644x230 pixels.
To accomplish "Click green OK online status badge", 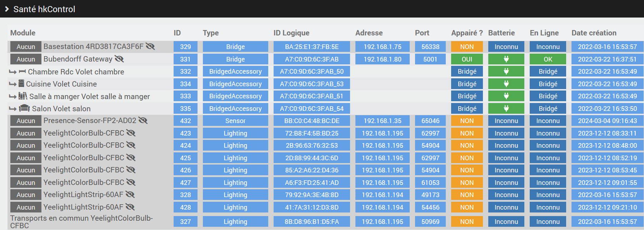I will [x=548, y=59].
